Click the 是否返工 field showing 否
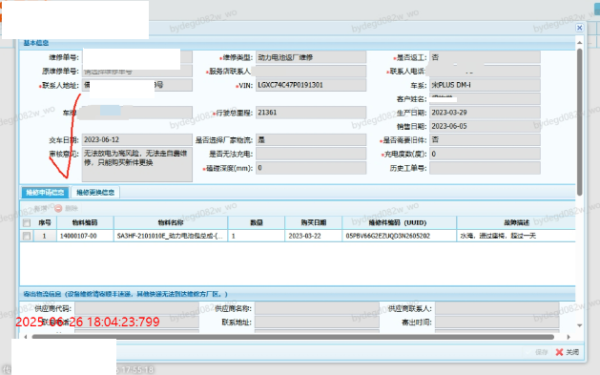Image resolution: width=600 pixels, height=375 pixels. click(485, 57)
